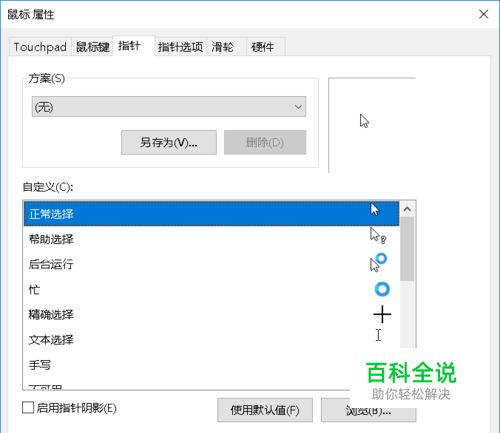Click the help-select question mark cursor icon
Viewport: 500px width, 433px height.
(378, 236)
